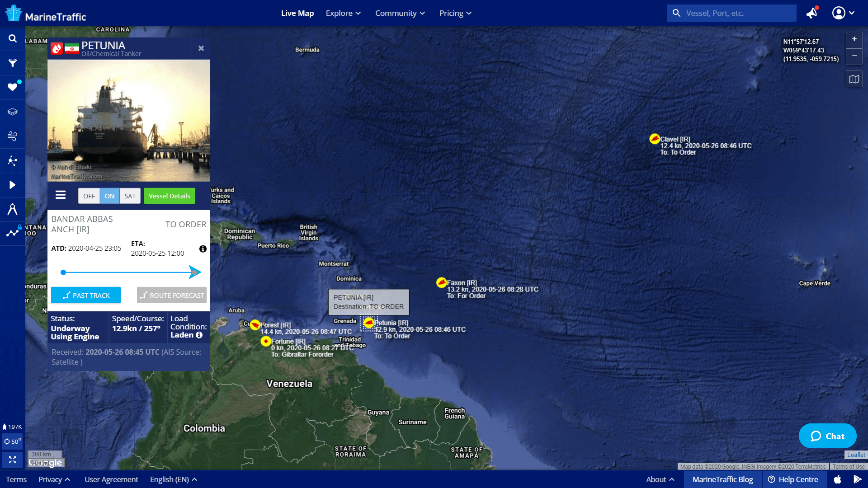Click the Leaflet attribution link
The height and width of the screenshot is (488, 868).
click(856, 455)
